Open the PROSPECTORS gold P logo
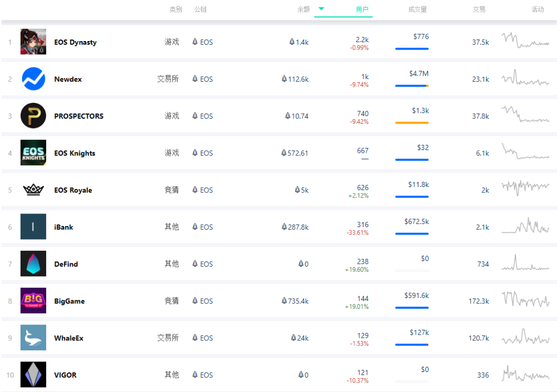This screenshot has height=392, width=560. point(33,116)
